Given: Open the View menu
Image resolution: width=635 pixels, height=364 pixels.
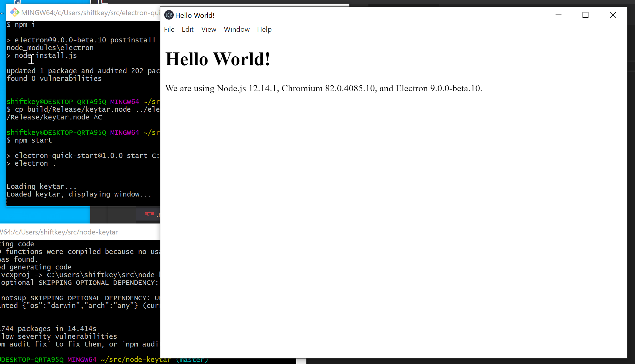Looking at the screenshot, I should pos(208,29).
